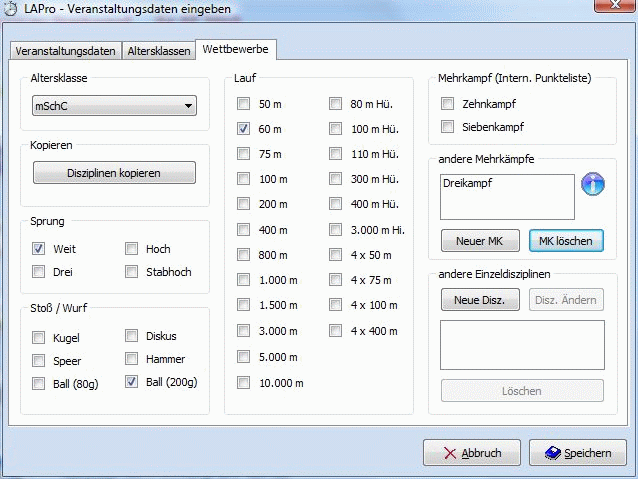Image resolution: width=638 pixels, height=479 pixels.
Task: Tick the Stabhoch checkbox
Action: 132,272
